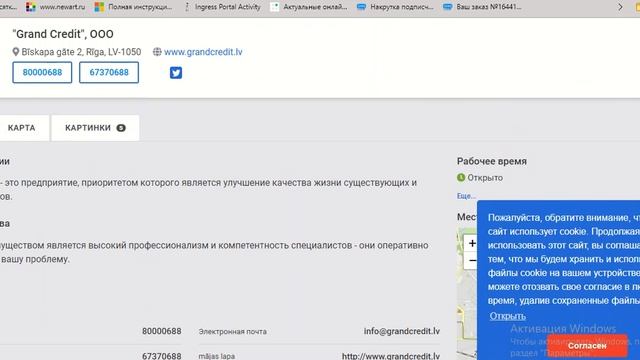Follow the www.grandcredit.lv link in header
Image resolution: width=640 pixels, height=360 pixels.
(x=203, y=52)
